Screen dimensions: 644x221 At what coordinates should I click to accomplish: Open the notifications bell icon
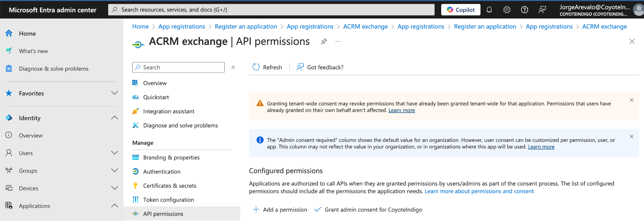coord(489,10)
